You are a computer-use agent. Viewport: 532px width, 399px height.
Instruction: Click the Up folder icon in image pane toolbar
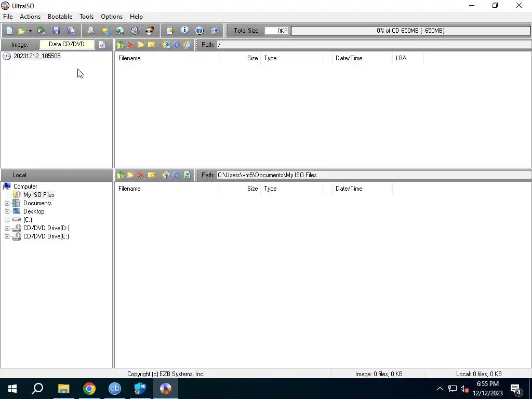(121, 45)
